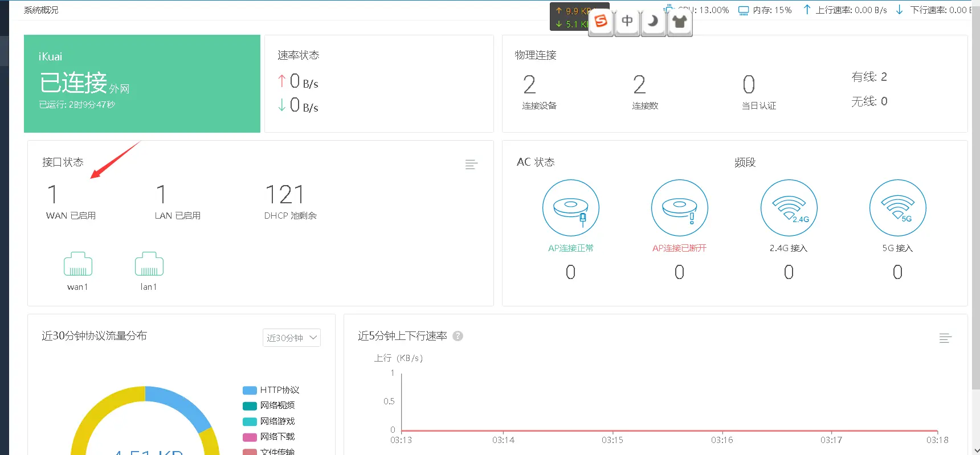Click the 系统概况 page title
The height and width of the screenshot is (455, 980).
click(x=41, y=10)
